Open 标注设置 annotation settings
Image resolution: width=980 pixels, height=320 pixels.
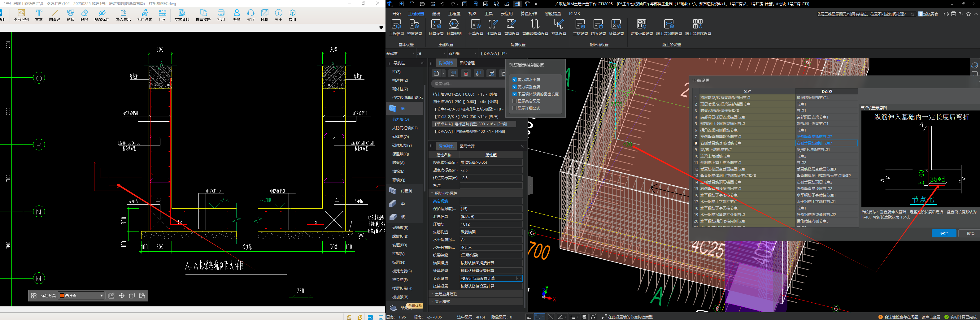(x=145, y=15)
